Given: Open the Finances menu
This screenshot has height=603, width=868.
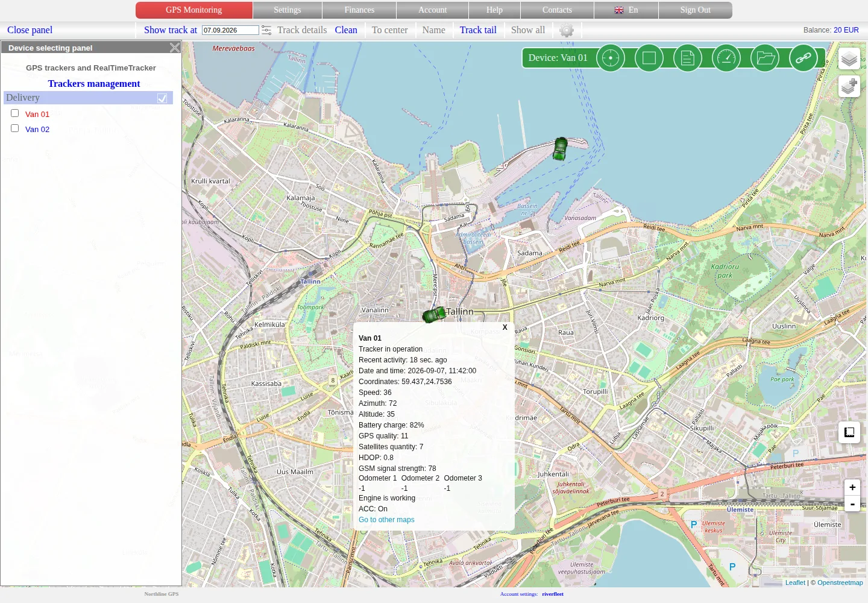Looking at the screenshot, I should point(359,10).
